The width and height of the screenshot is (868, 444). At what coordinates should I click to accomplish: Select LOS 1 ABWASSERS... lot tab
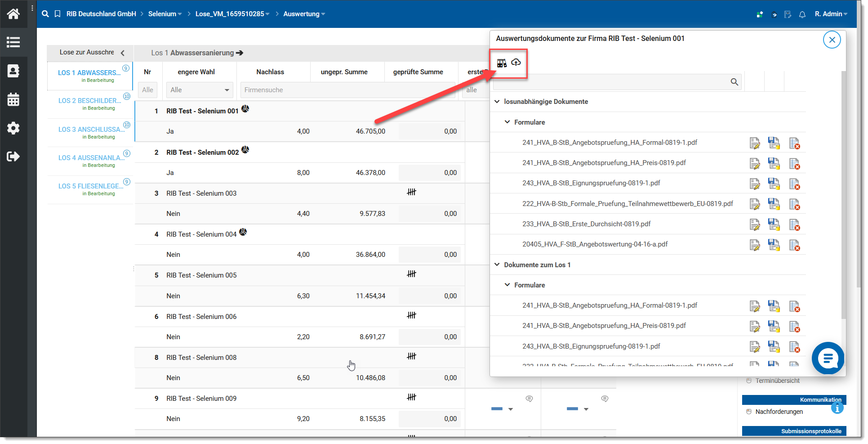pos(90,76)
